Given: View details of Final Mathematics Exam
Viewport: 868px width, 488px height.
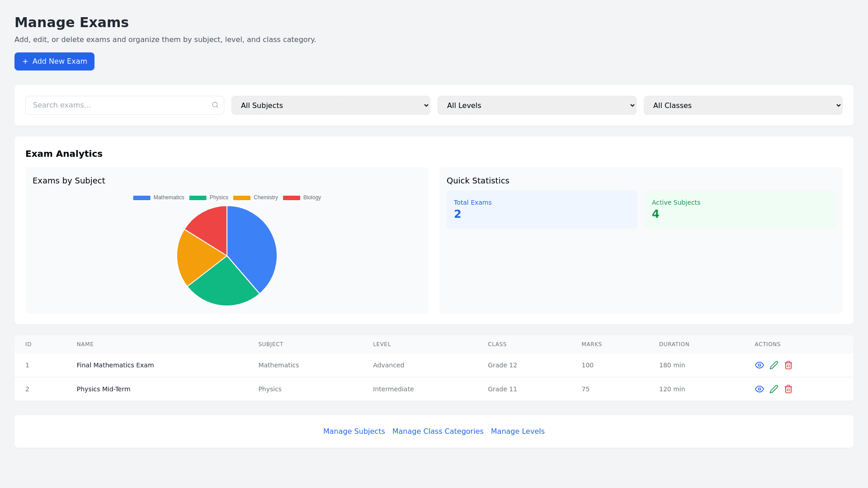Looking at the screenshot, I should pos(759,365).
